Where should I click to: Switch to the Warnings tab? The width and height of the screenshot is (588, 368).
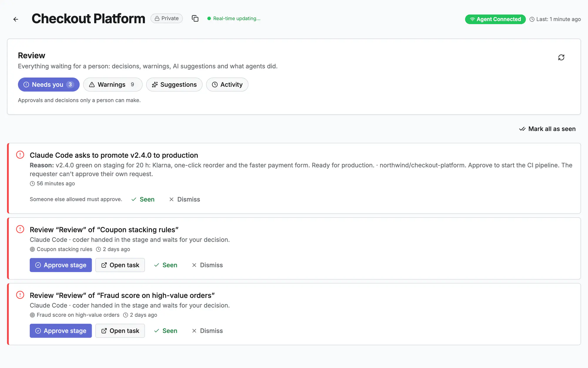tap(113, 84)
